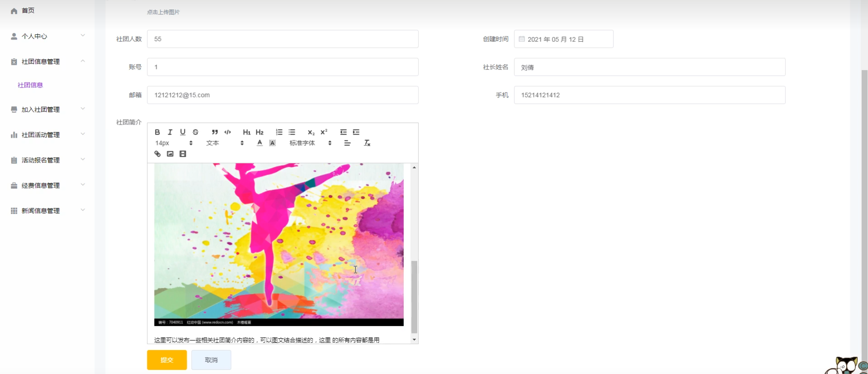Click the 经费信息管理 briefcase icon
This screenshot has width=868, height=374.
coord(14,185)
